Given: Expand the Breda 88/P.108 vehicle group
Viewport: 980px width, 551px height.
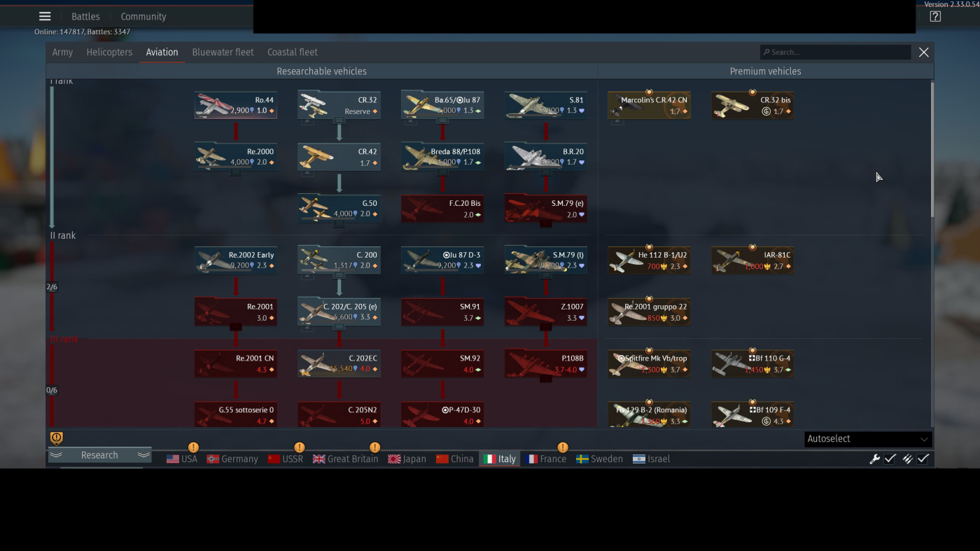Looking at the screenshot, I should (442, 172).
